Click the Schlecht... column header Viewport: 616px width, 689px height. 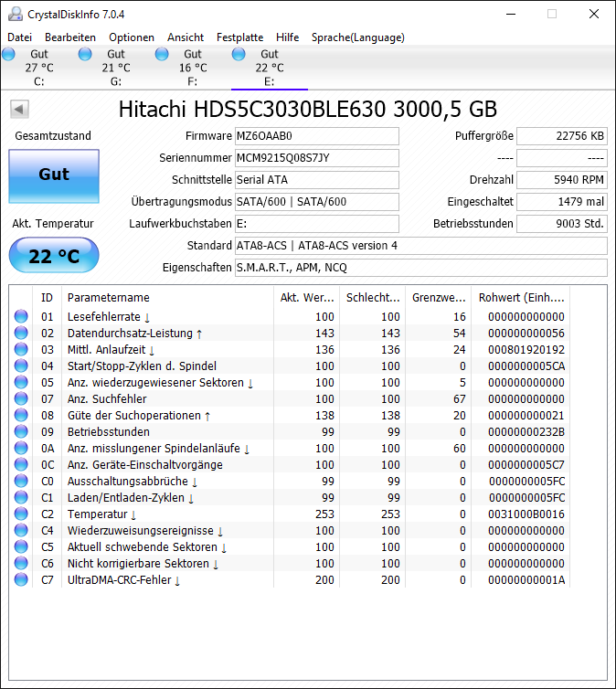372,298
